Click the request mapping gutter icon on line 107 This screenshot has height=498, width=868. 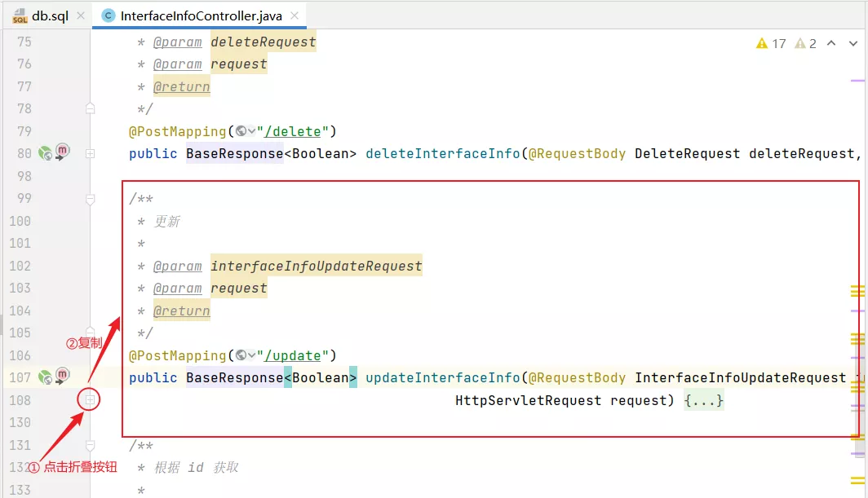63,375
